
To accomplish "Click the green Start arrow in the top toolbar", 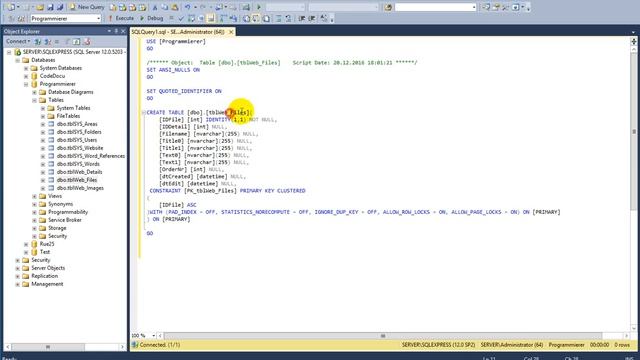I will click(258, 7).
